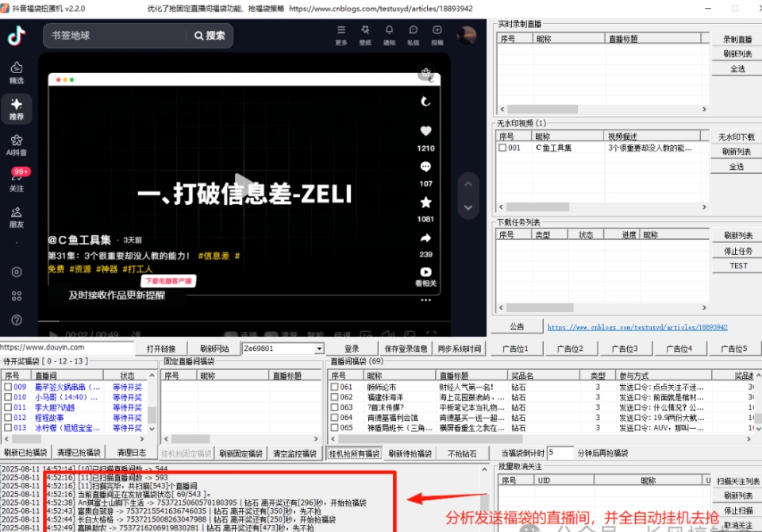Check row 010 小马哥 checkbox
The height and width of the screenshot is (532, 762).
(x=8, y=397)
